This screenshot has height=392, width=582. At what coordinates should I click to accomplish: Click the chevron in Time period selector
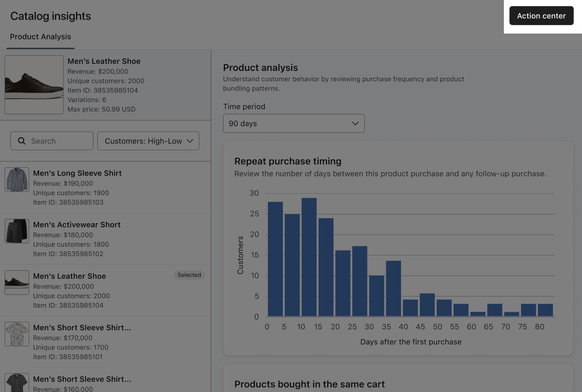(355, 123)
